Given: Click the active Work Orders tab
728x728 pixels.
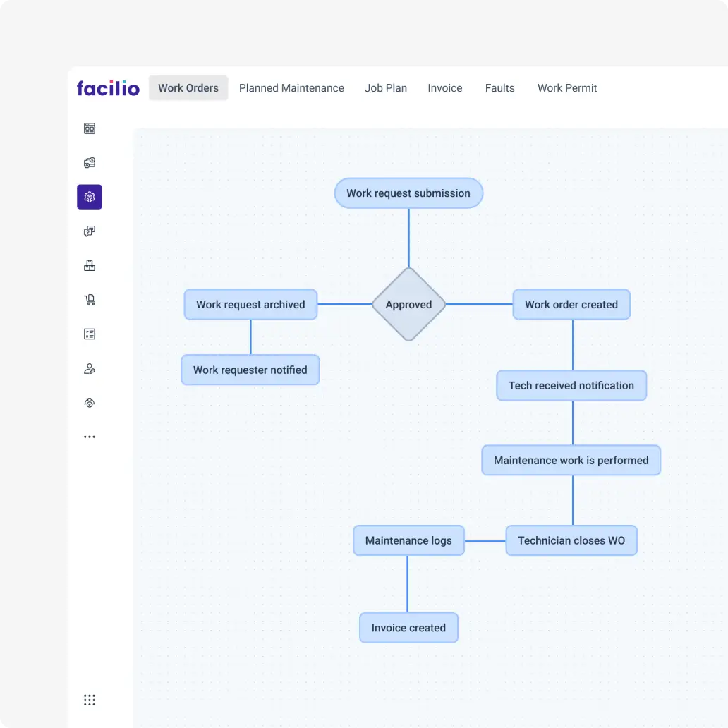Looking at the screenshot, I should (188, 87).
